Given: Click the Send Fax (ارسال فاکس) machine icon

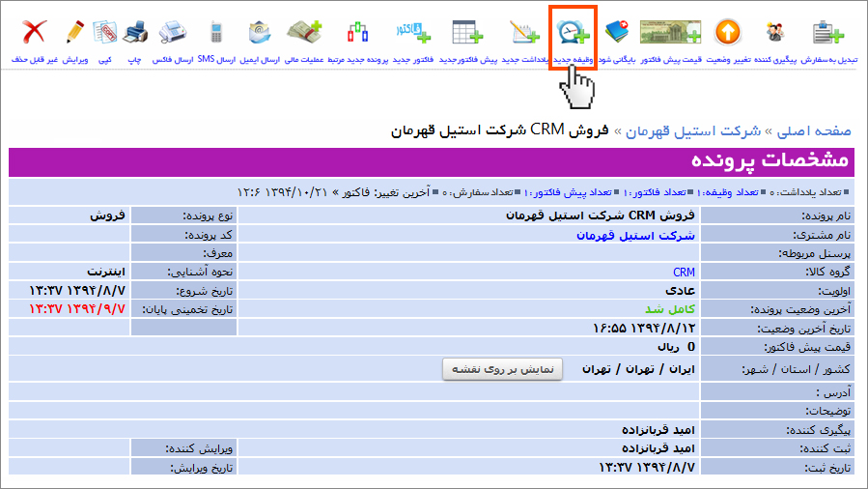Looking at the screenshot, I should (x=173, y=32).
